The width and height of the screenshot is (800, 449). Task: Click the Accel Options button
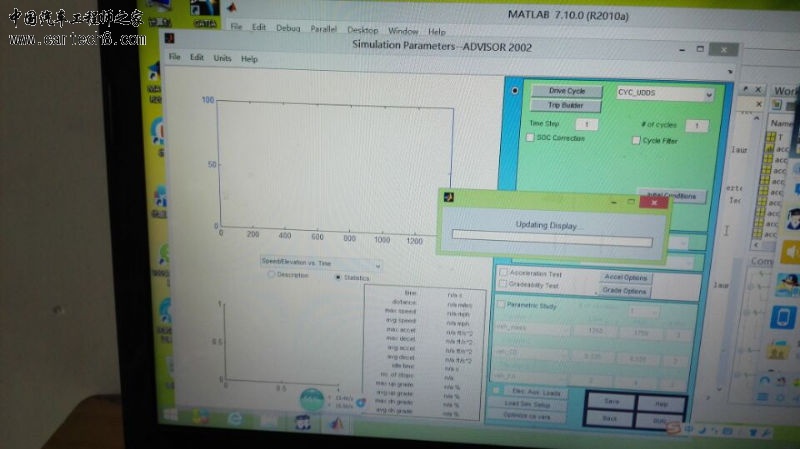(x=626, y=278)
